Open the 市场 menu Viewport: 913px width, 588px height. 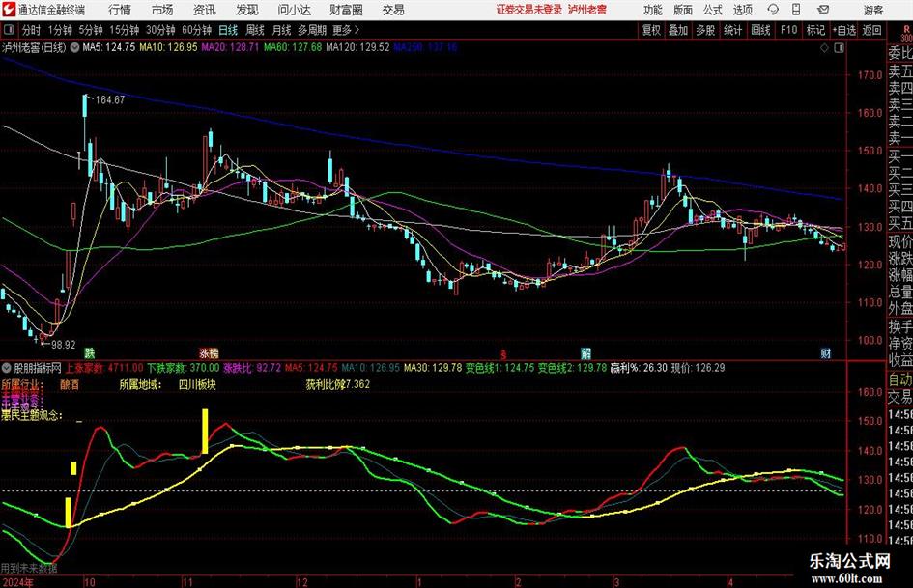coord(162,10)
